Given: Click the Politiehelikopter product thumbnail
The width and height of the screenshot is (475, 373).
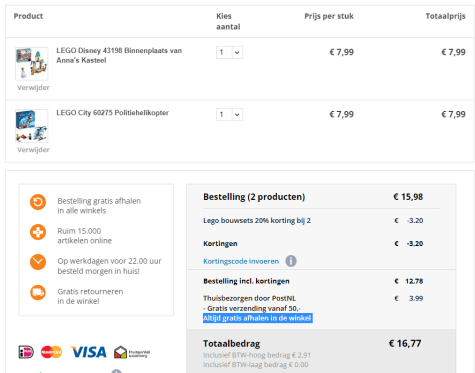Looking at the screenshot, I should pyautogui.click(x=32, y=126).
